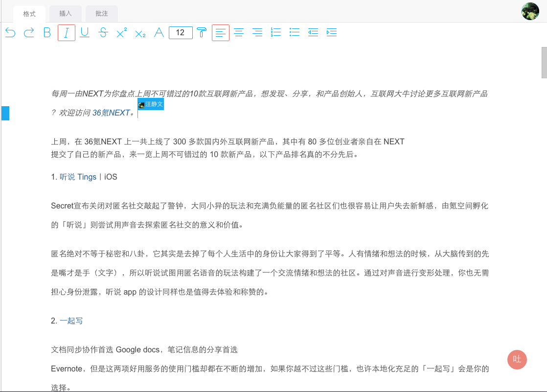This screenshot has width=547, height=392.
Task: Turn off italic formatting
Action: pos(66,33)
